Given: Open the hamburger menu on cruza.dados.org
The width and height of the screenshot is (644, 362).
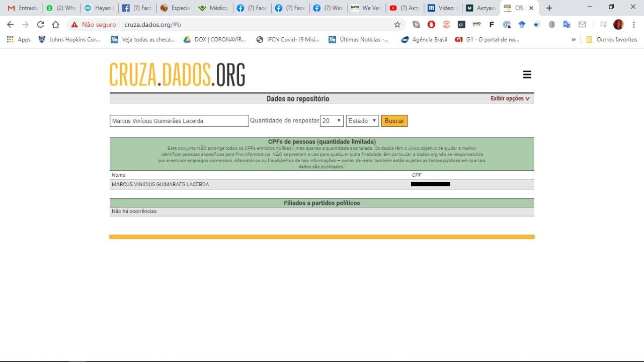Looking at the screenshot, I should tap(527, 75).
